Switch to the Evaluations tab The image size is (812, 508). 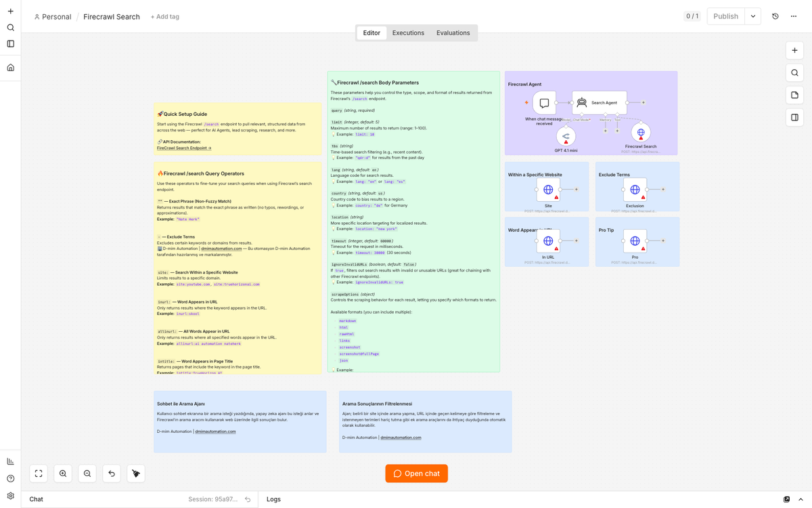453,33
